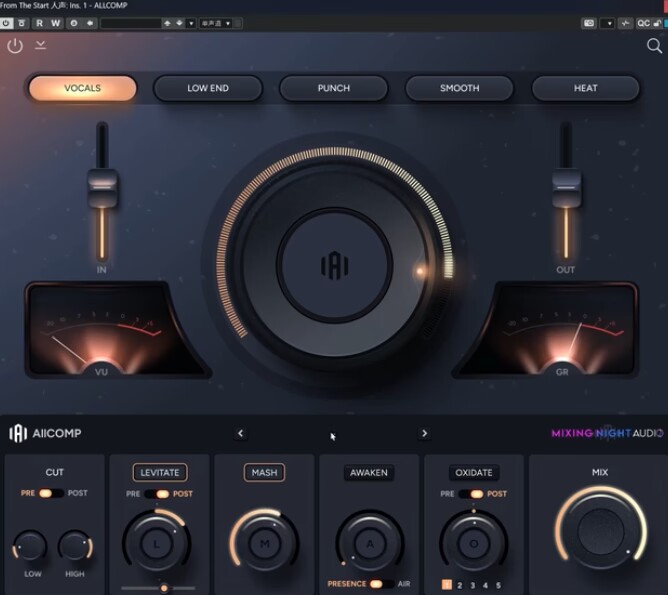Screen dimensions: 668x595
Task: Click the GR gain reduction meter
Action: point(547,330)
